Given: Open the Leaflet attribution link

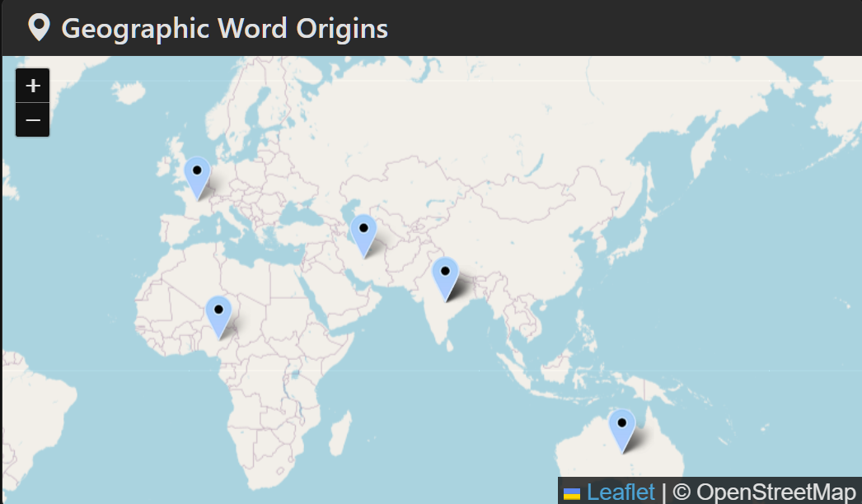Looking at the screenshot, I should pos(621,492).
